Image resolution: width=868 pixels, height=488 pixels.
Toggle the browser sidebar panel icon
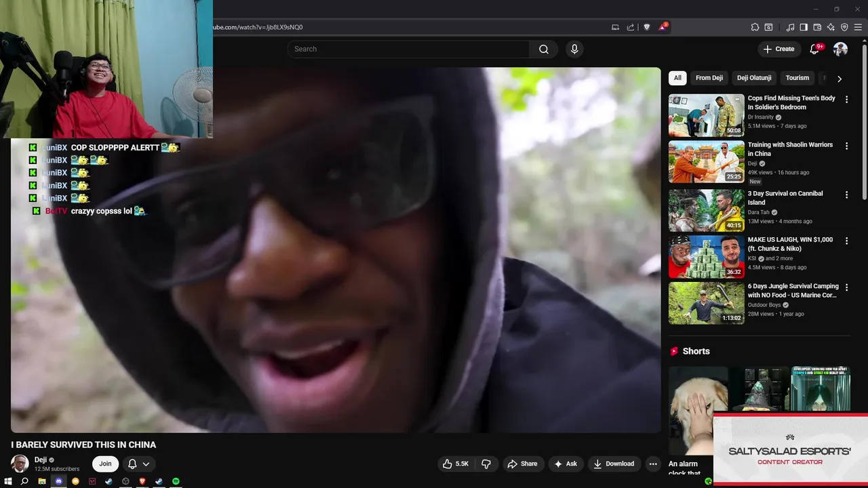pyautogui.click(x=804, y=27)
